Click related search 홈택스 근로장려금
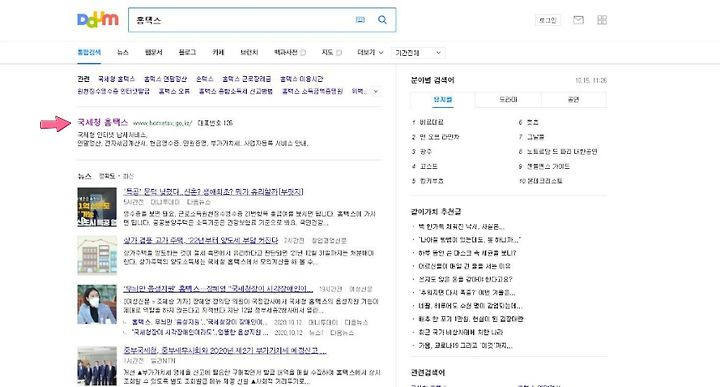Screen dimensions: 720x387 [x=247, y=79]
